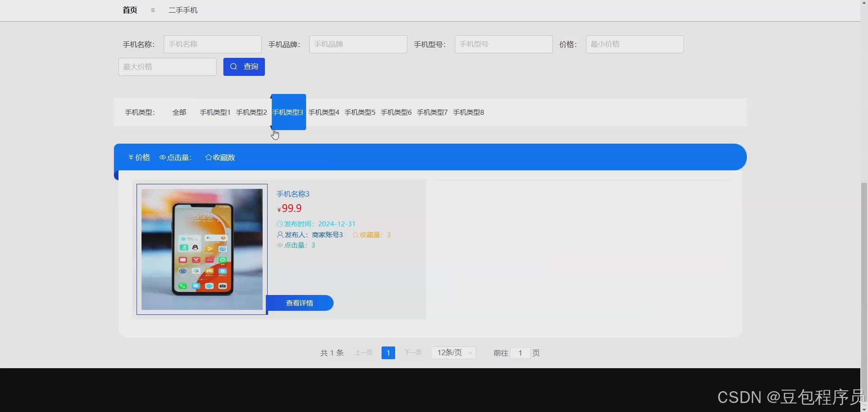
Task: Click the 查看详情 button
Action: click(x=300, y=303)
